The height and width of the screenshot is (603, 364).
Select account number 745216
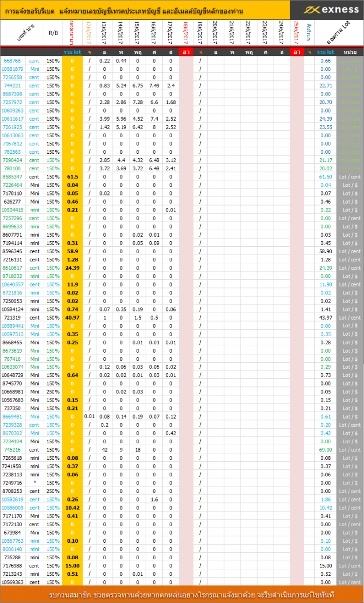[x=12, y=450]
